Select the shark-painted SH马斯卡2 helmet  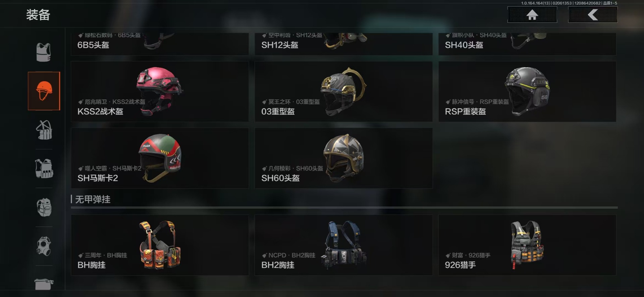click(x=160, y=158)
